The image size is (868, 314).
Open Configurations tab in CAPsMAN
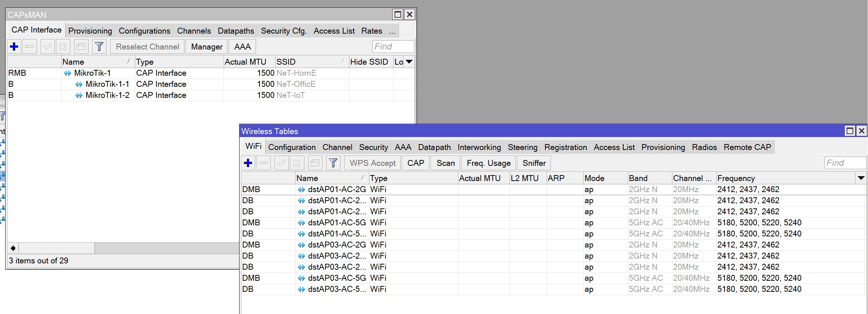click(x=145, y=31)
